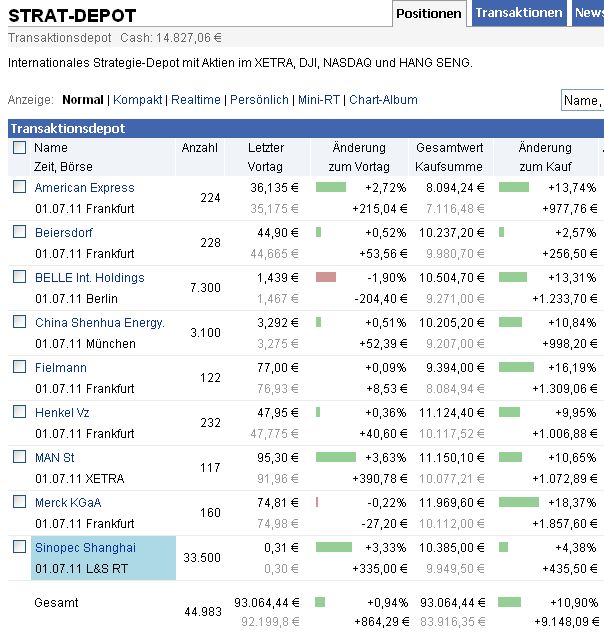Open the American Express stock link
Screen dimensions: 604x643
(x=85, y=188)
